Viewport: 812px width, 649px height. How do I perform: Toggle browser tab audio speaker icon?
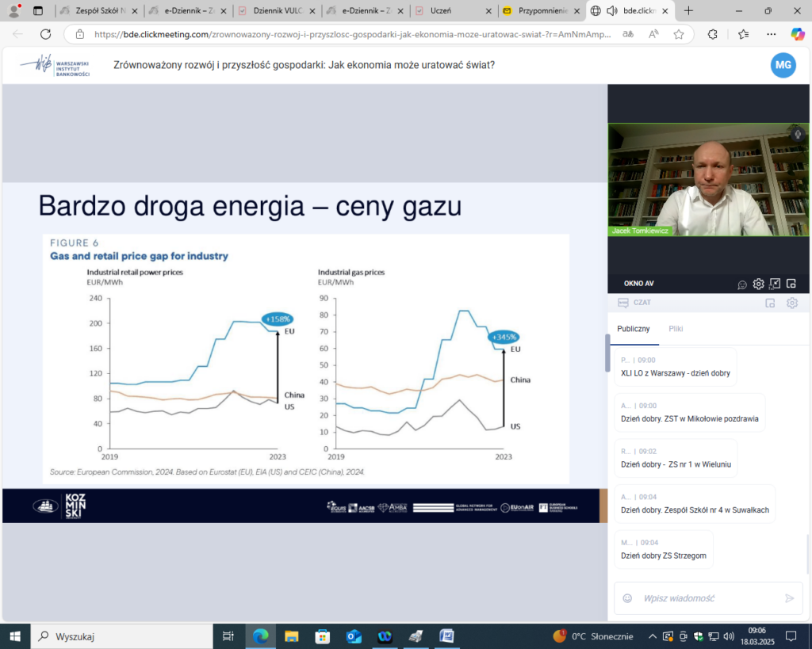pos(612,11)
